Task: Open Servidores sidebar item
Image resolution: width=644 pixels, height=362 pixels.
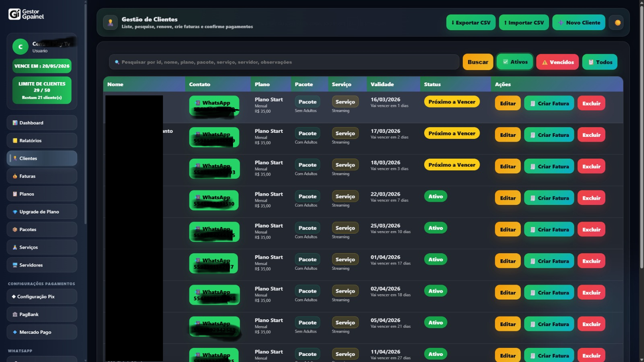Action: (42, 265)
